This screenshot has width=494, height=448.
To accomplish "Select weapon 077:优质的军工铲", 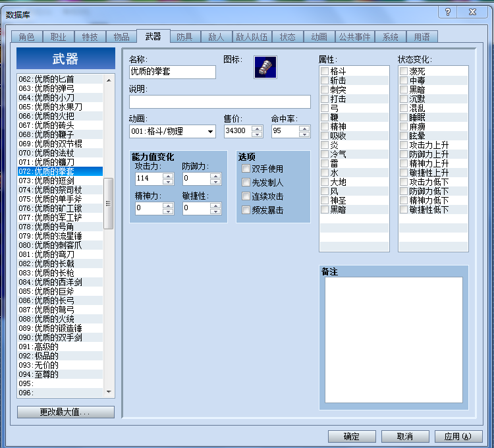I will [x=60, y=217].
